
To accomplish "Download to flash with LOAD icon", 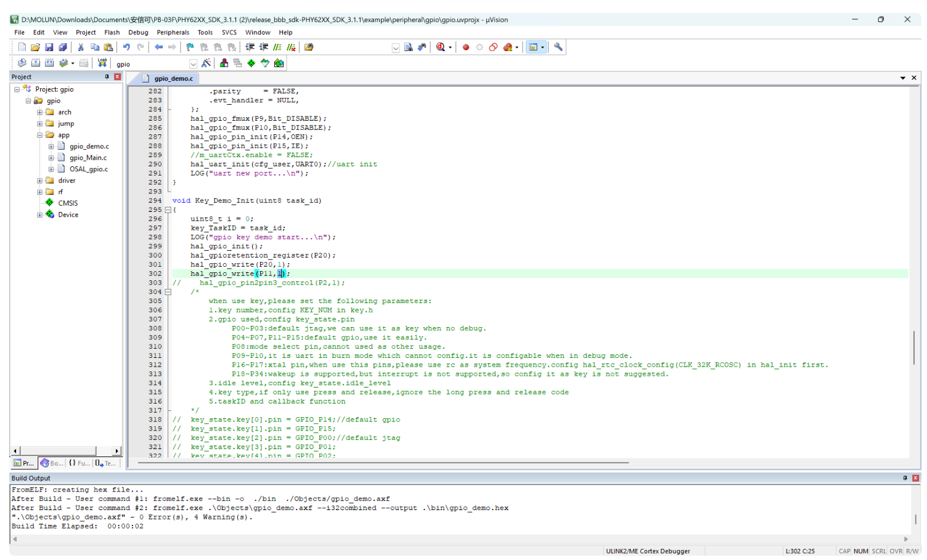I will [x=102, y=63].
